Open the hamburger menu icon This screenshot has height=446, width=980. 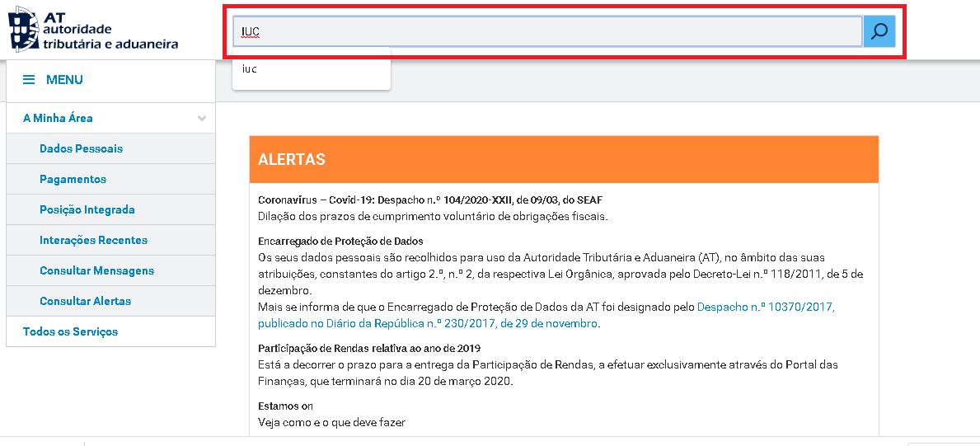point(29,80)
